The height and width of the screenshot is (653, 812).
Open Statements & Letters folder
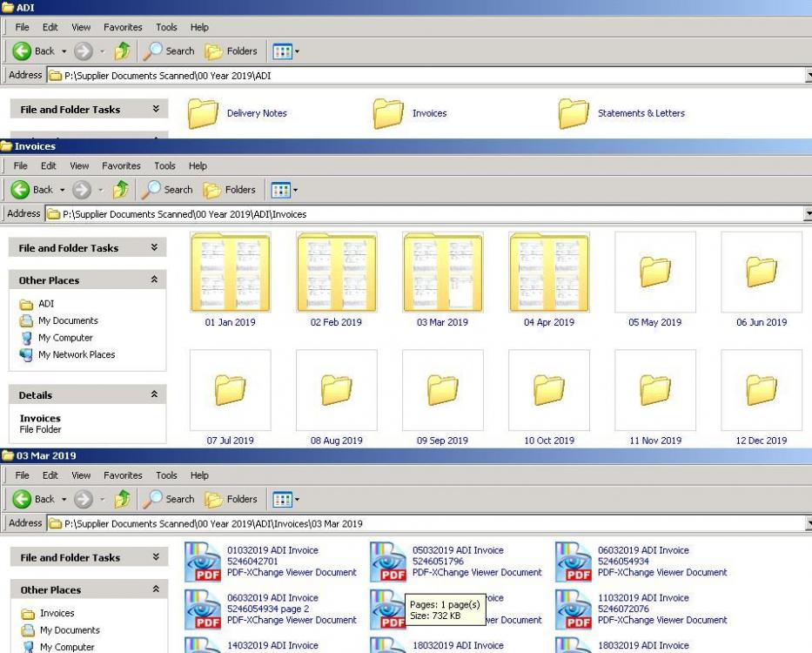tap(622, 113)
